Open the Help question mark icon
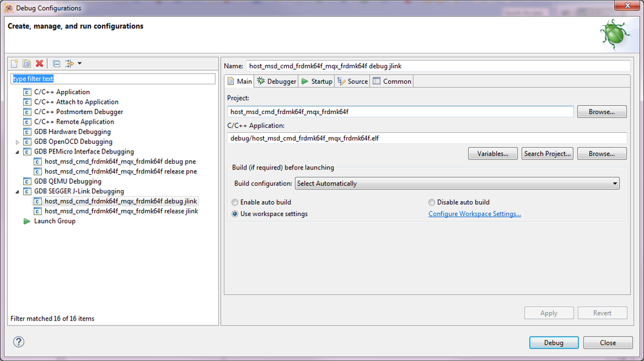The height and width of the screenshot is (361, 644). click(x=19, y=342)
